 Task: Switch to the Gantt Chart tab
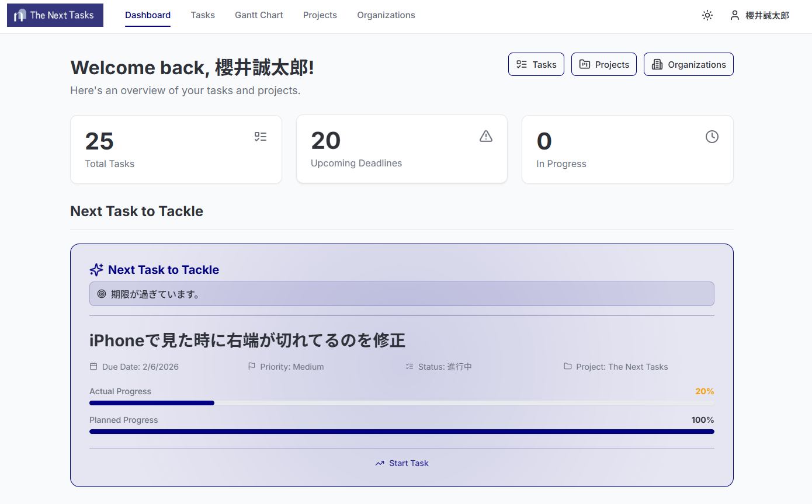[259, 15]
